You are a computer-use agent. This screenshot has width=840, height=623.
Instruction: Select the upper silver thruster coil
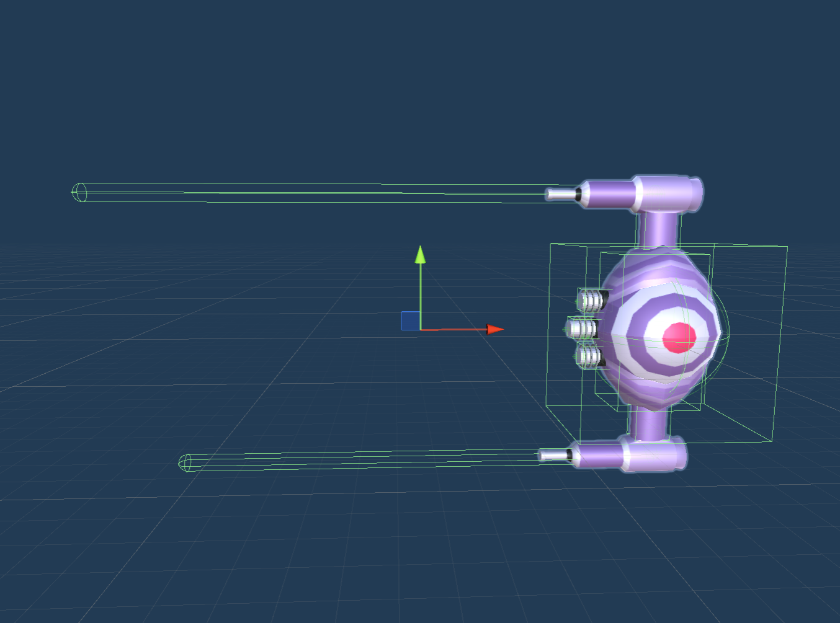pyautogui.click(x=591, y=301)
